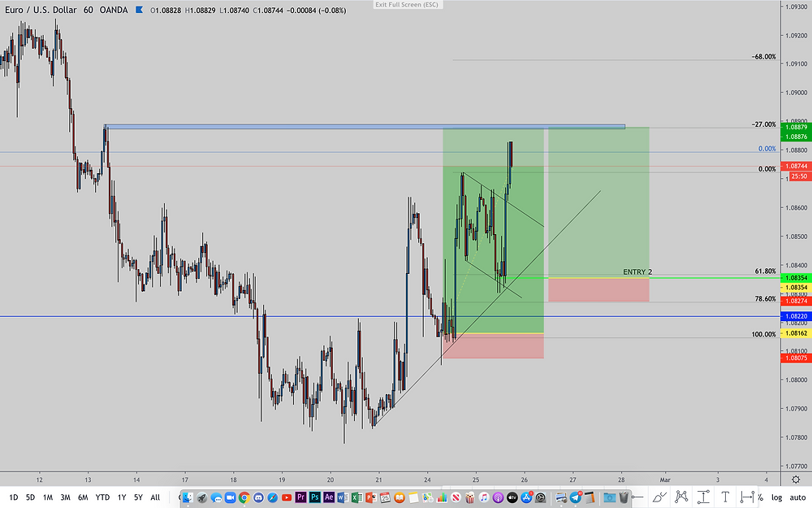This screenshot has height=508, width=812.
Task: Toggle logarithmic scale with log button
Action: [776, 497]
